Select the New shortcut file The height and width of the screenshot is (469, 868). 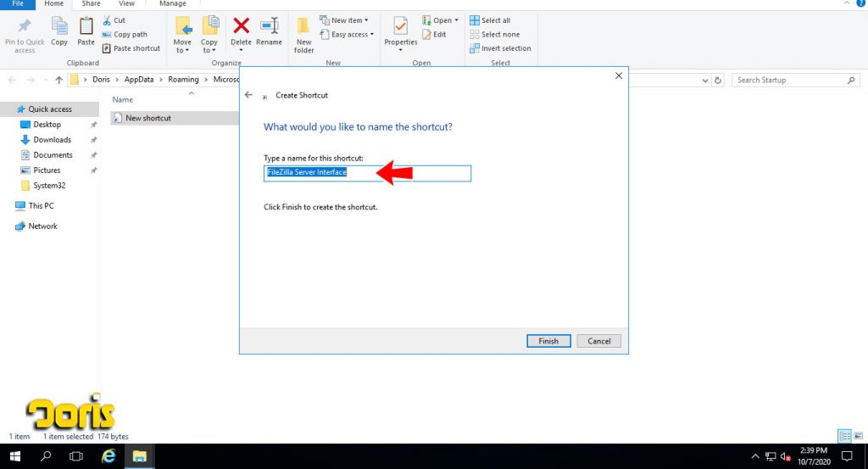[147, 118]
